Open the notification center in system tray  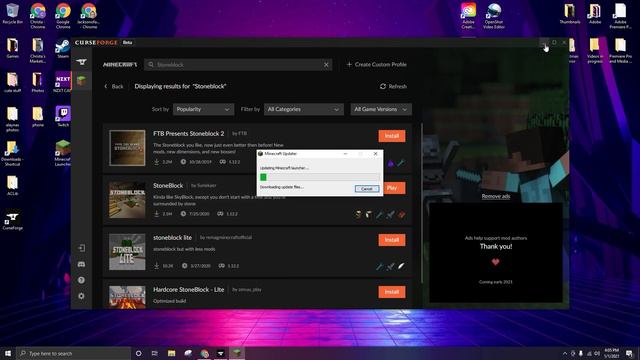[629, 353]
